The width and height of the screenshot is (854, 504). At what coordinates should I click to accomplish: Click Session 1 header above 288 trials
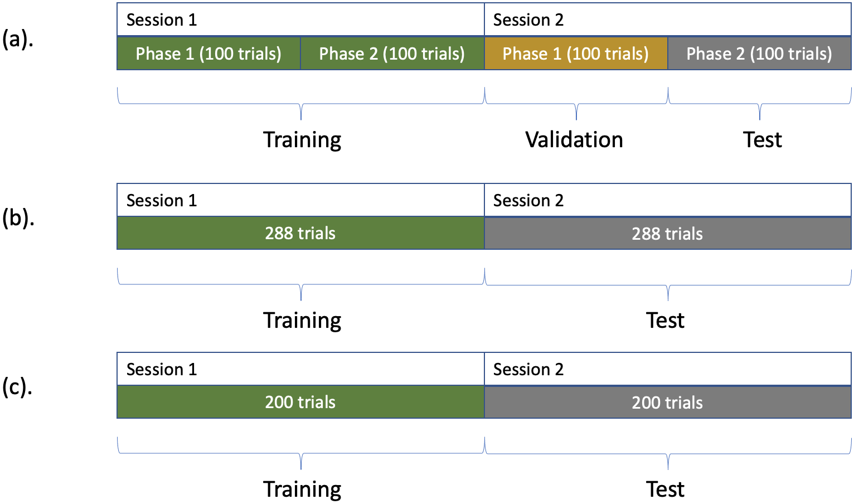162,200
